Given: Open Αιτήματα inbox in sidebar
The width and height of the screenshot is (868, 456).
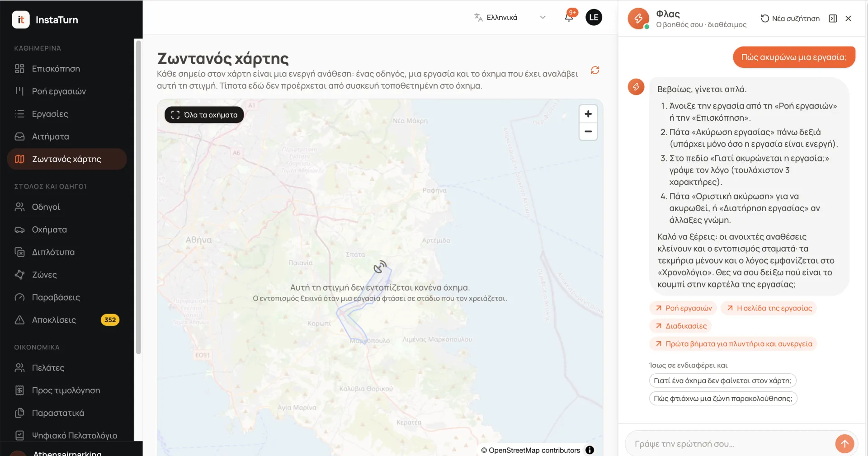Looking at the screenshot, I should click(67, 136).
